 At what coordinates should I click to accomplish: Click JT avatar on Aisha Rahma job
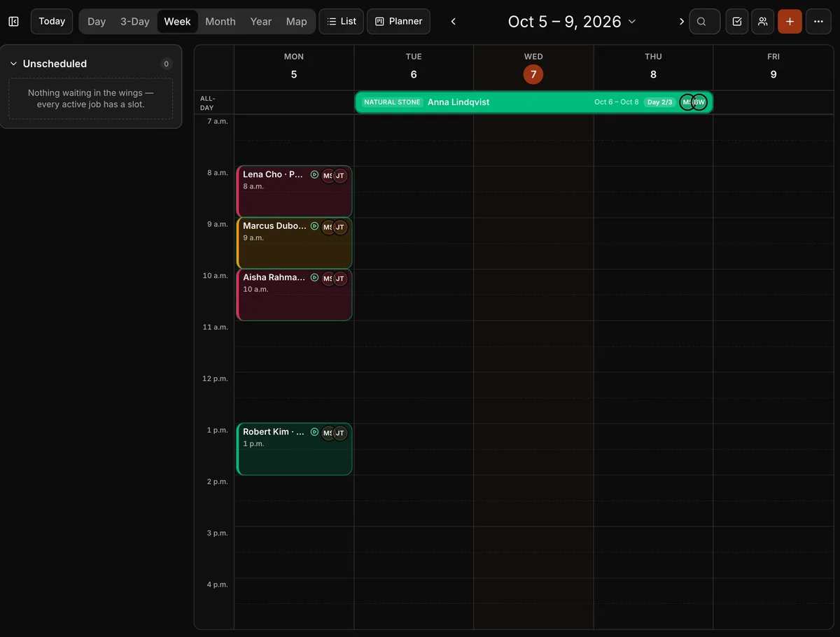pyautogui.click(x=340, y=279)
